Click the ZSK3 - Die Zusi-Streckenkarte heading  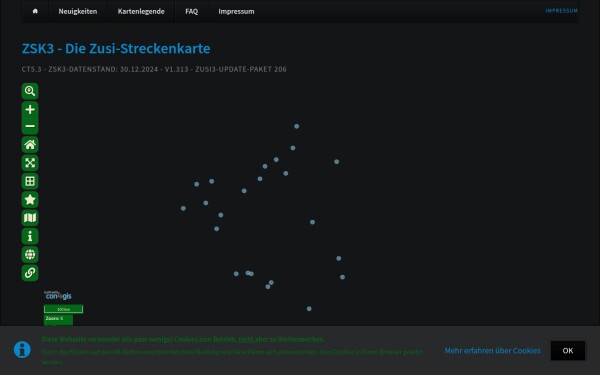(116, 49)
